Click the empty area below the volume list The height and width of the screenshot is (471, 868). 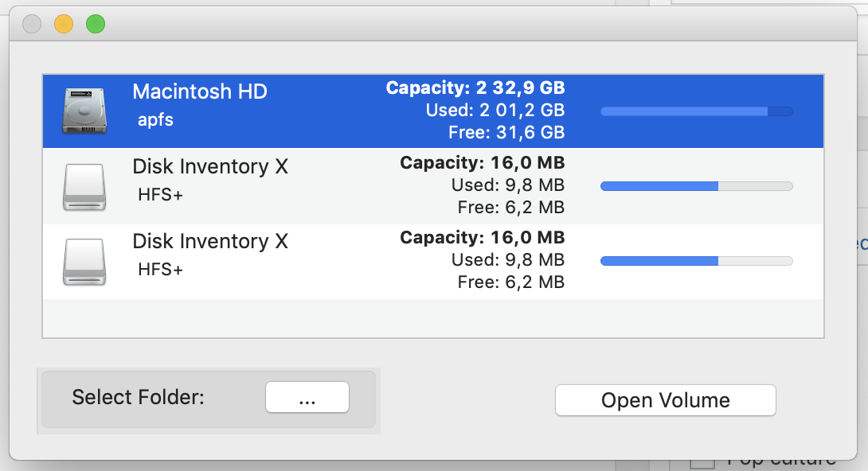[x=433, y=318]
